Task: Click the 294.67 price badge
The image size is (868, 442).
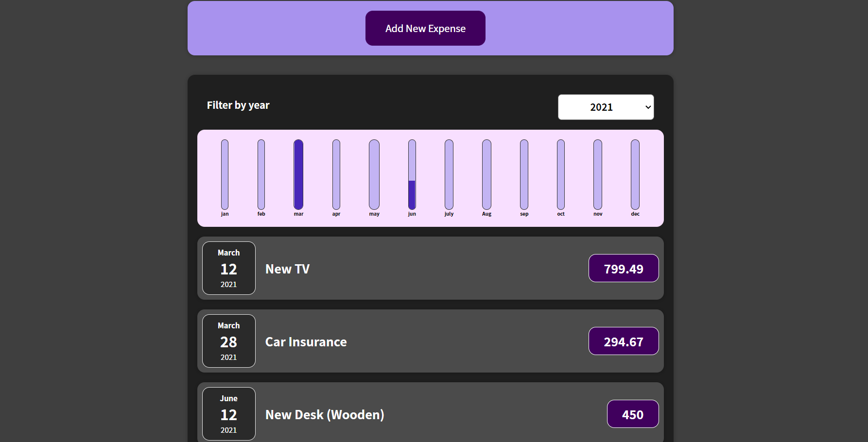Action: point(624,341)
